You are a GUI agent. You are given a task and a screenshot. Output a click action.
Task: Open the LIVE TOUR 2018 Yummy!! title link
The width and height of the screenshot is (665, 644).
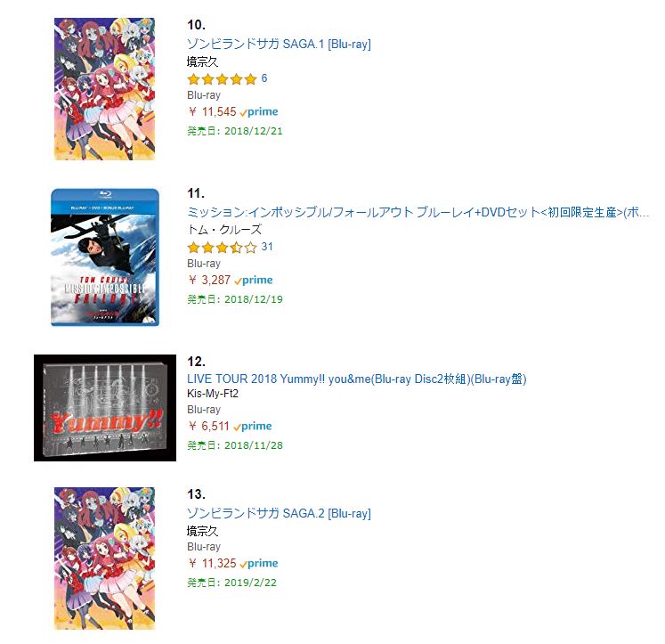pyautogui.click(x=357, y=379)
